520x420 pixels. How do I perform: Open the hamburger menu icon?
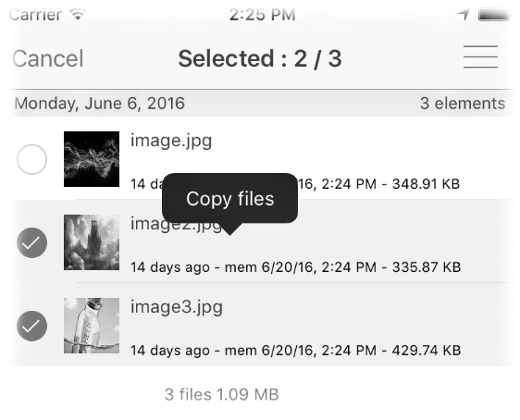pos(480,57)
